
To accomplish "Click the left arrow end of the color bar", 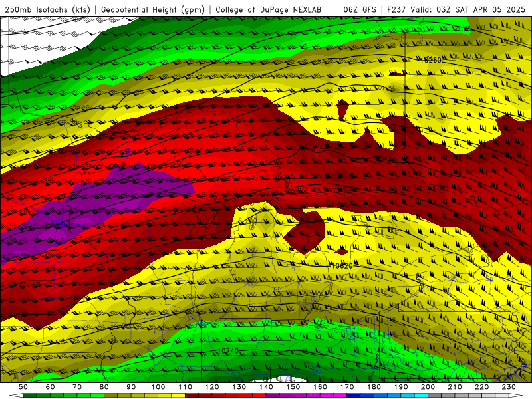I will [16, 396].
